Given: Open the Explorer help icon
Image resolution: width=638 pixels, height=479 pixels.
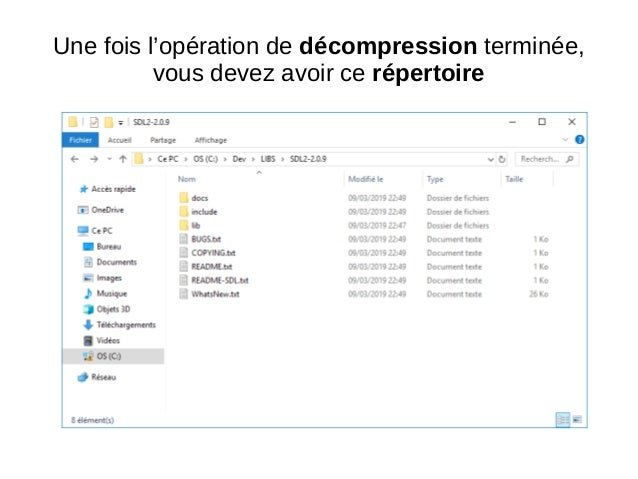Looking at the screenshot, I should [579, 140].
